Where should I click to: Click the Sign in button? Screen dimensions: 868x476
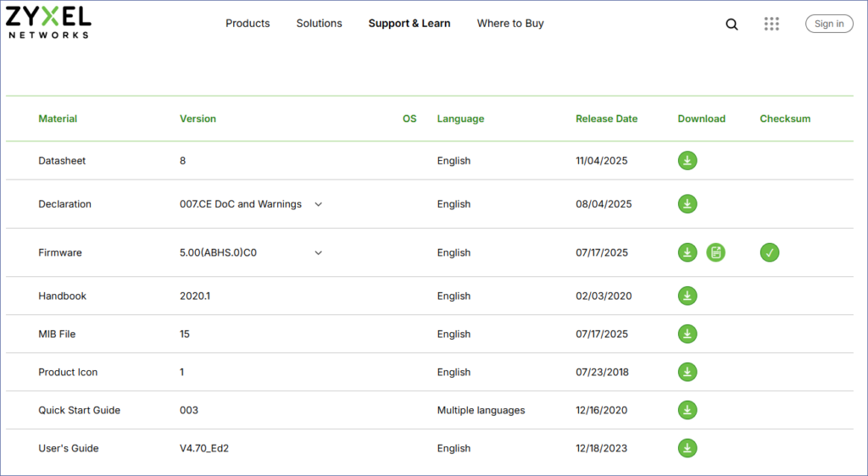829,24
